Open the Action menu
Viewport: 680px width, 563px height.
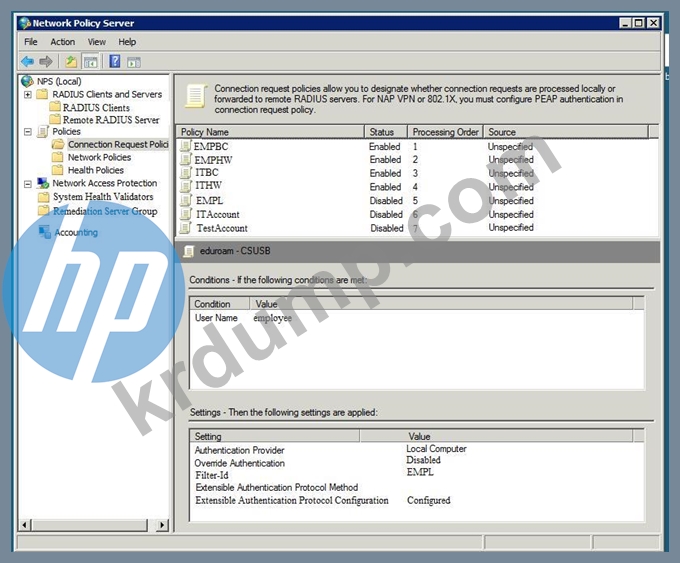coord(62,42)
